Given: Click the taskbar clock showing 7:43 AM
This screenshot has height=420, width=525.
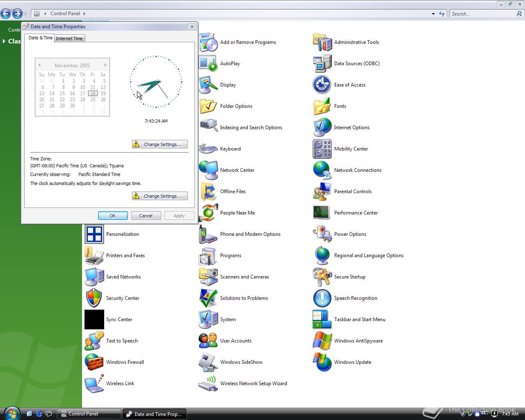Looking at the screenshot, I should 510,414.
